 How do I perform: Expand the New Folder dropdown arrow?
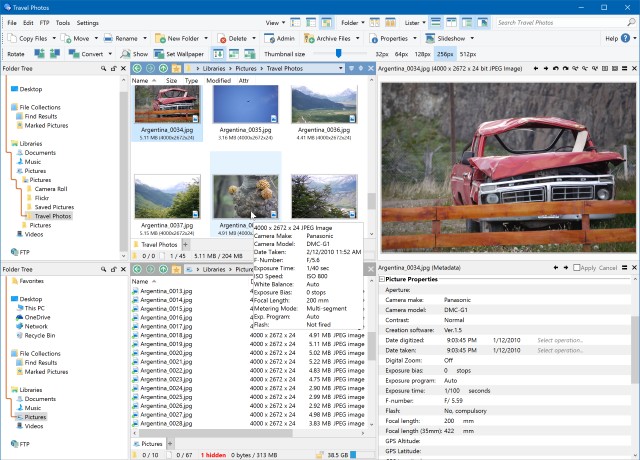(206, 38)
